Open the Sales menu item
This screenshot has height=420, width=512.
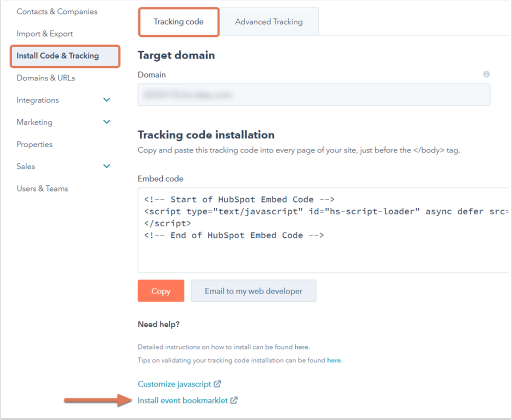click(x=26, y=166)
